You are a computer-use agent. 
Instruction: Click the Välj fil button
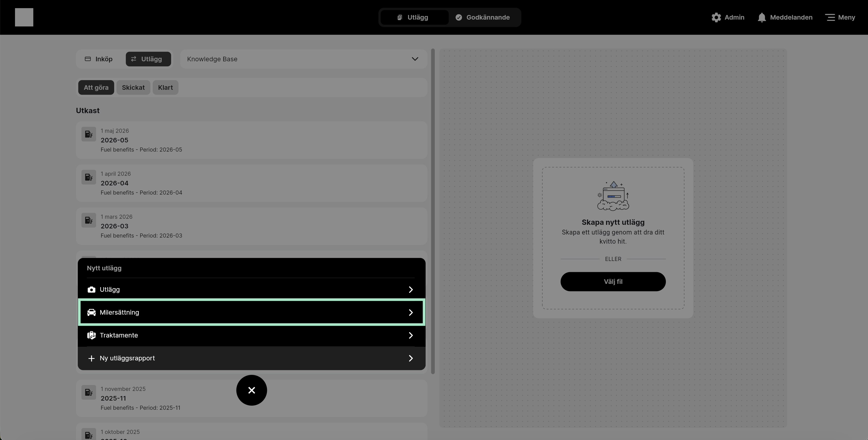tap(613, 282)
